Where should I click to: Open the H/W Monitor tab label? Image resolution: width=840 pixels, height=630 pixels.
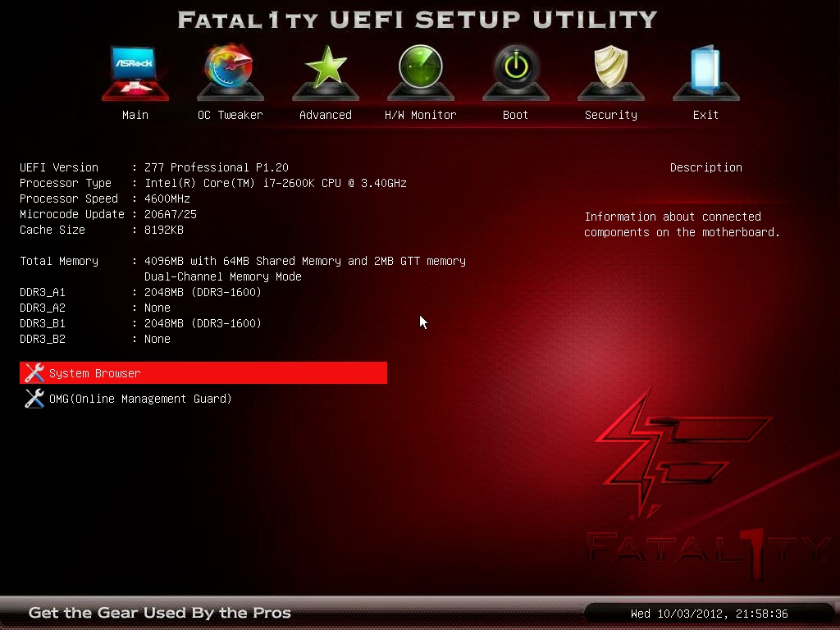tap(421, 115)
